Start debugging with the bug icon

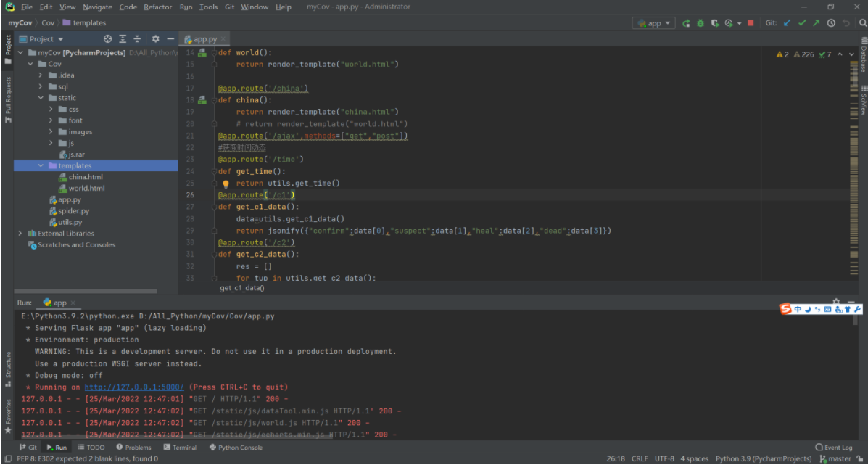point(700,22)
